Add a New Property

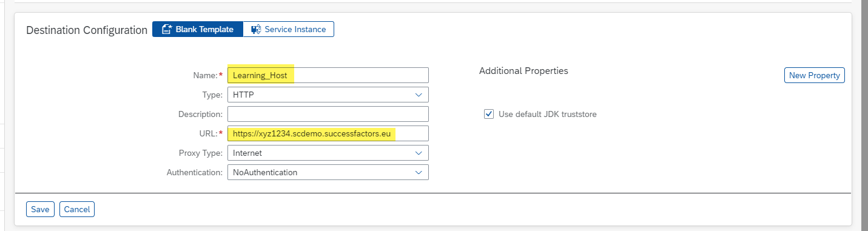tap(814, 75)
